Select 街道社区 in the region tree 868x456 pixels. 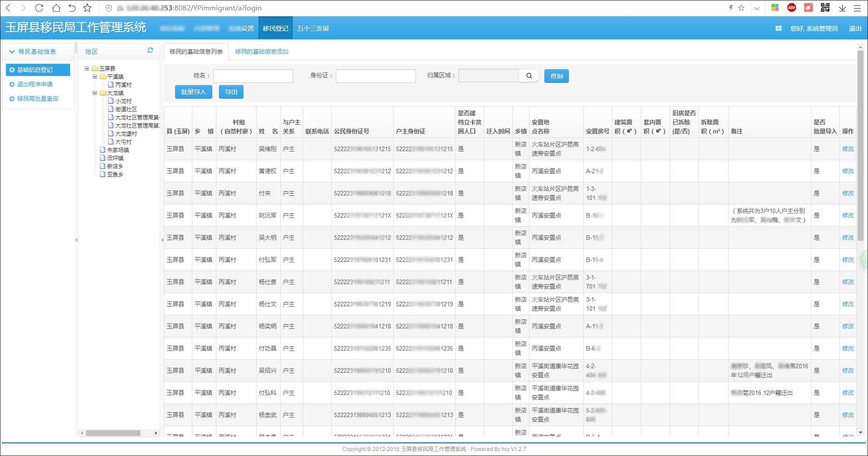click(x=126, y=109)
